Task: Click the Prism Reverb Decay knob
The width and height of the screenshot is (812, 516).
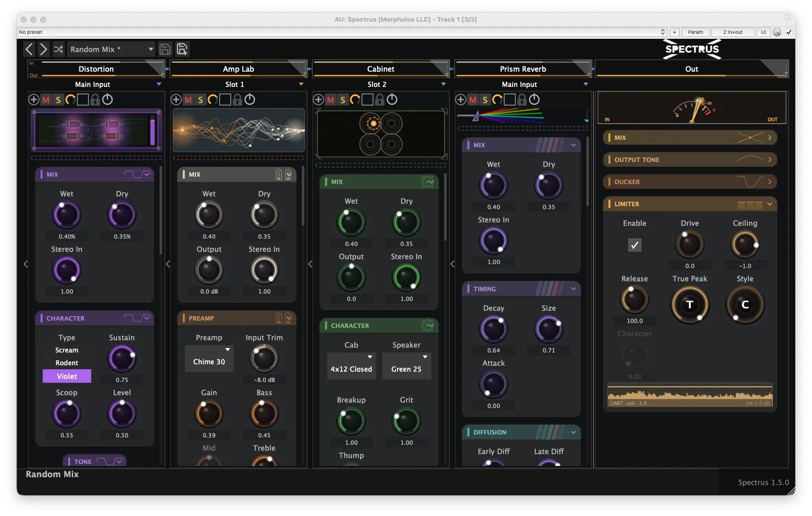Action: tap(494, 329)
